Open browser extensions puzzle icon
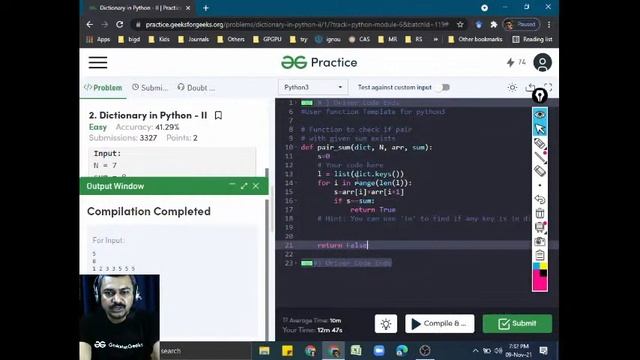 click(493, 24)
